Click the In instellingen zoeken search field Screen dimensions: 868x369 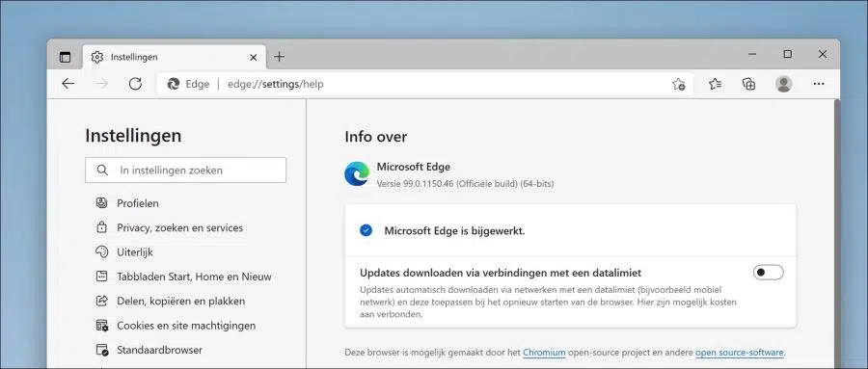click(185, 171)
